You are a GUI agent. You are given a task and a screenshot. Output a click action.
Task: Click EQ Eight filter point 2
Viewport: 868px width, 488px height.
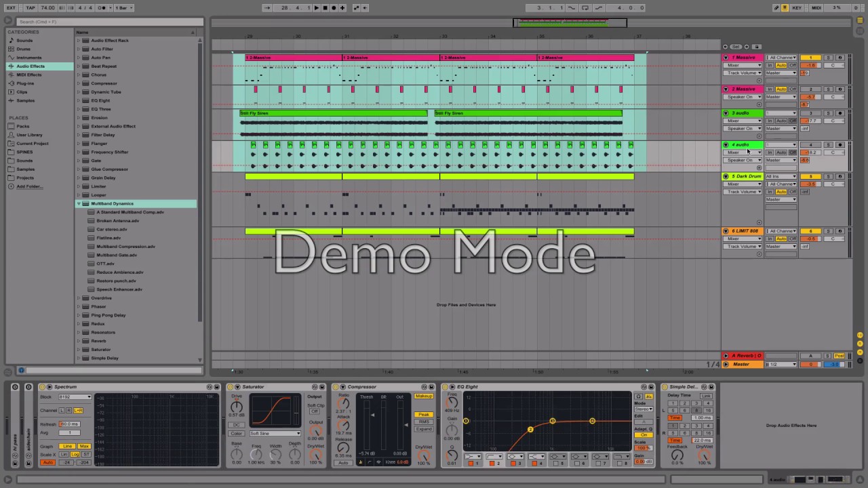coord(530,429)
